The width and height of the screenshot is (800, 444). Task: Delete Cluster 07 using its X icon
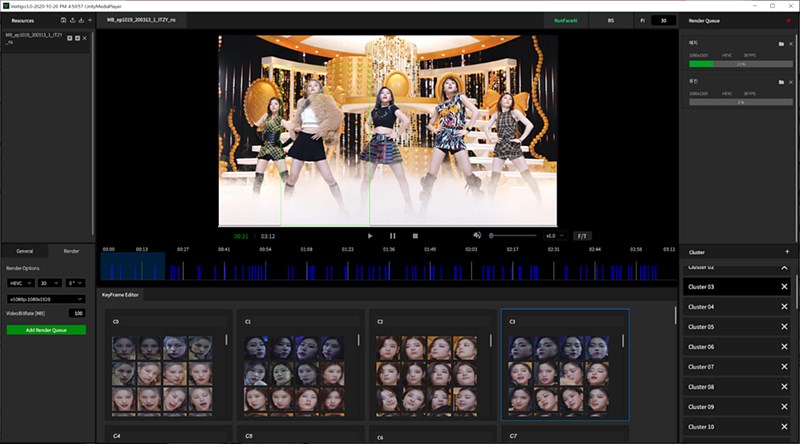[x=784, y=366]
